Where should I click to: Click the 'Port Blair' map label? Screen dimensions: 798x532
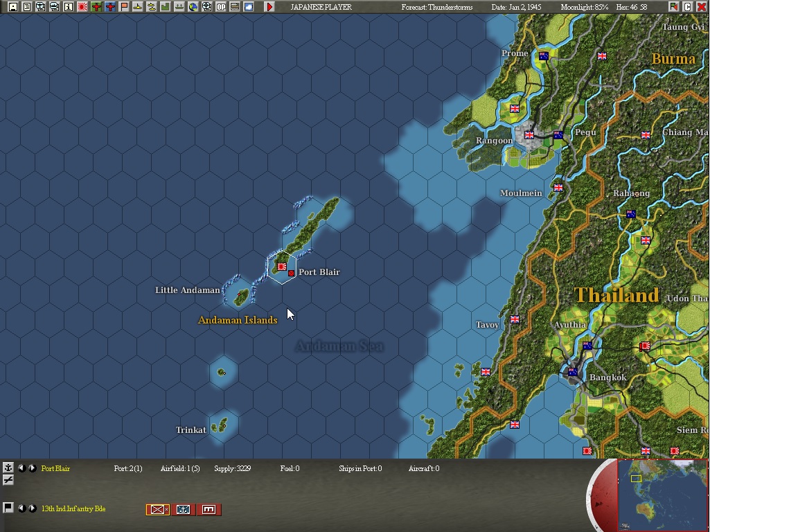point(319,272)
